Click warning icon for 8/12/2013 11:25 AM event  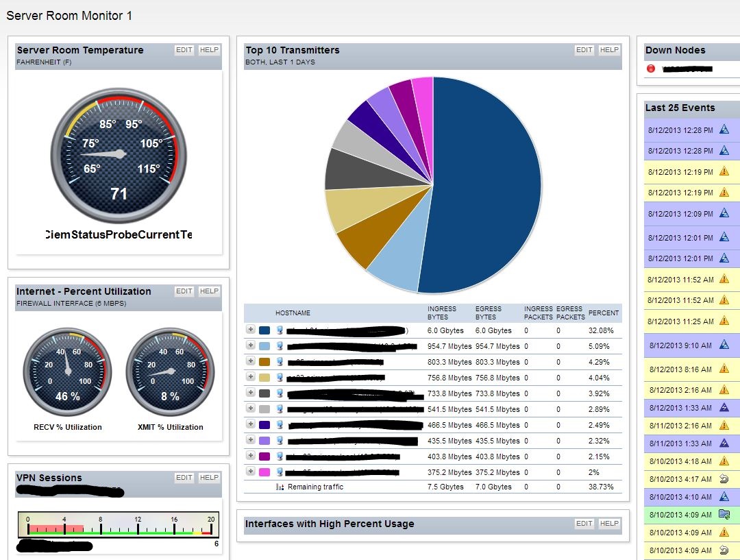(x=724, y=321)
